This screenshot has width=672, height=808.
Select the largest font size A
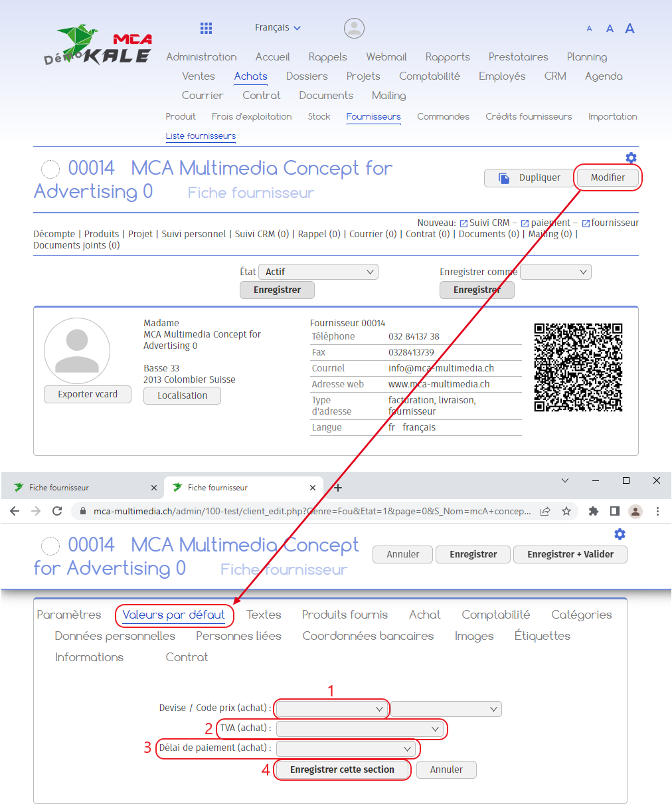tap(630, 28)
